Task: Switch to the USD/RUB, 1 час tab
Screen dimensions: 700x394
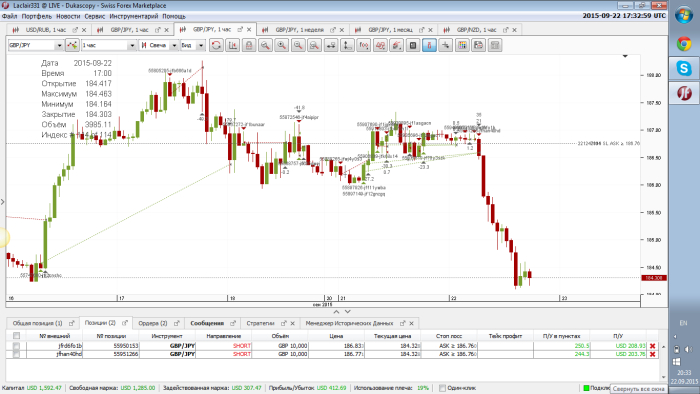Action: (46, 30)
